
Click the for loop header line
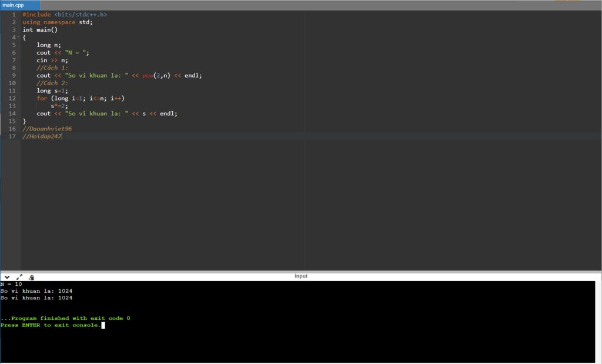[81, 98]
